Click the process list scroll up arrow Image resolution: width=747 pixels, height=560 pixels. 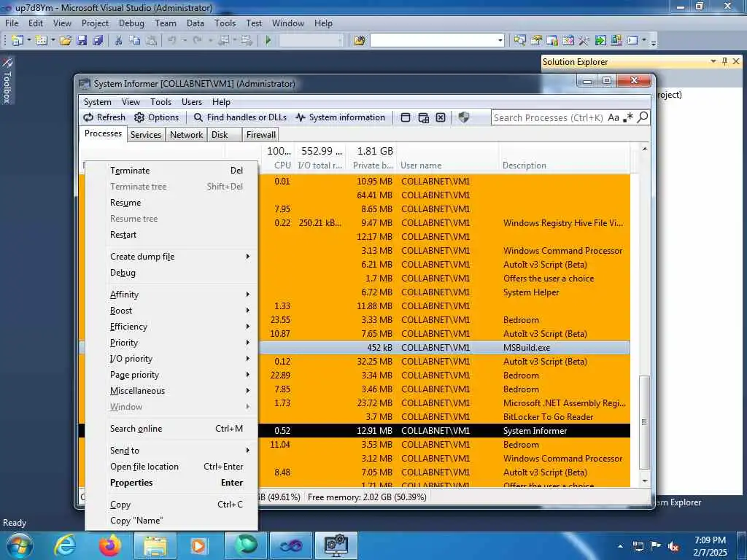tap(645, 149)
